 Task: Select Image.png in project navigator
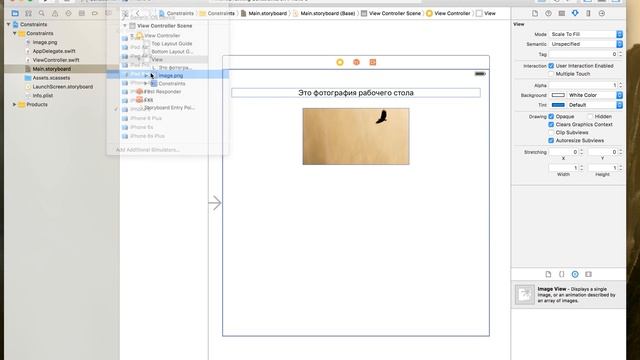click(45, 42)
